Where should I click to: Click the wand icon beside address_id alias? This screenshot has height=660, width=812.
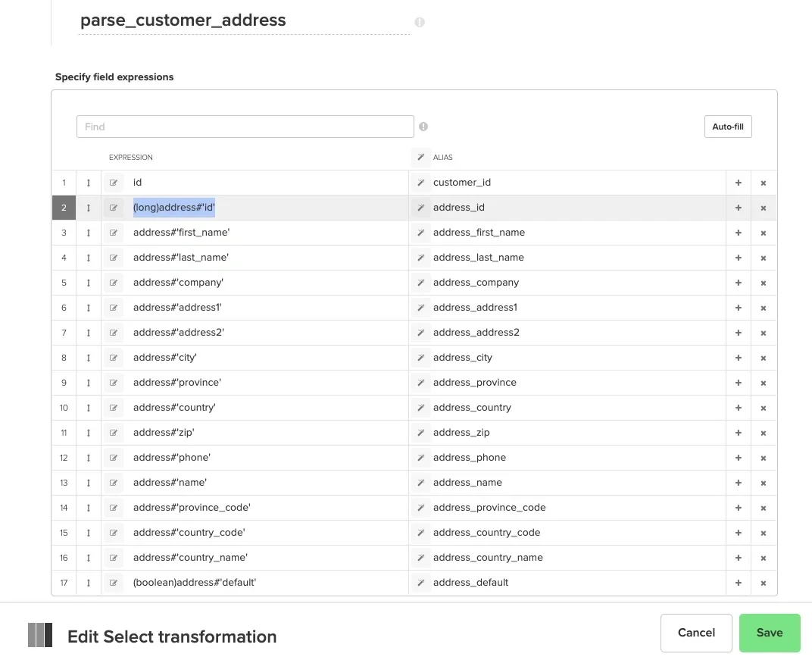coord(421,207)
